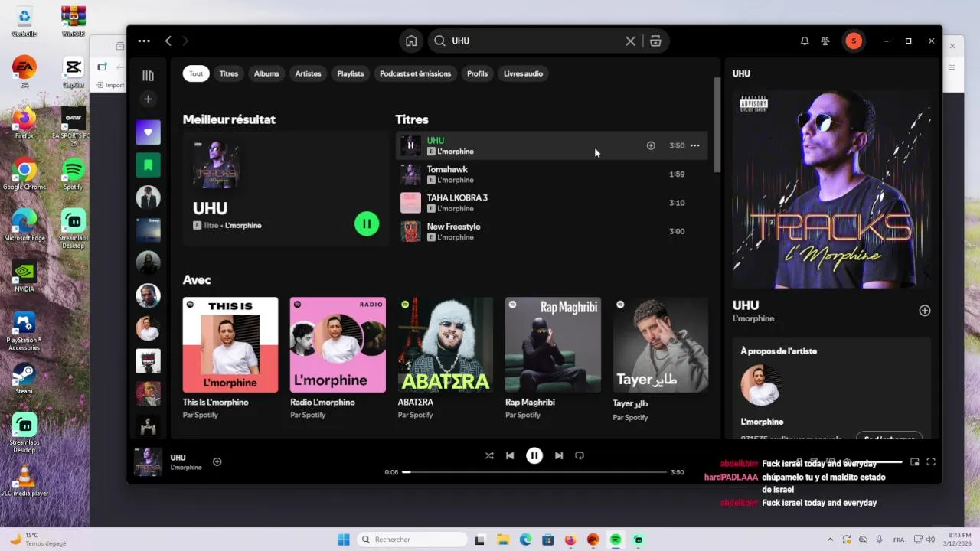Open the green bookmark Your Episodes tile
The width and height of the screenshot is (980, 551).
tap(148, 165)
